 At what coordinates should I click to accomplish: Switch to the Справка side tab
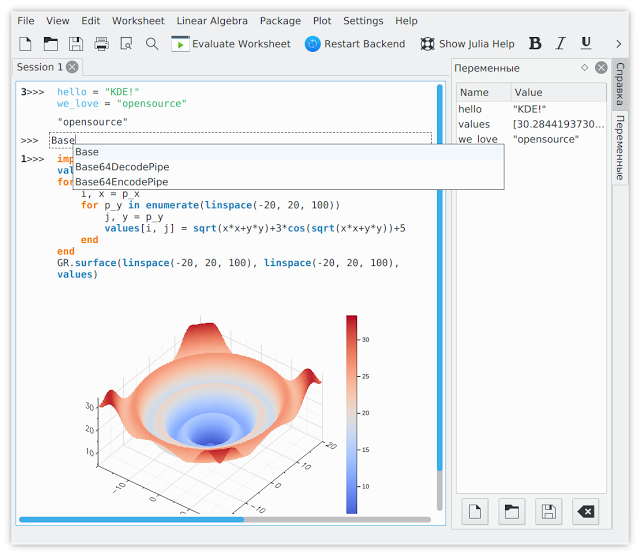point(620,85)
